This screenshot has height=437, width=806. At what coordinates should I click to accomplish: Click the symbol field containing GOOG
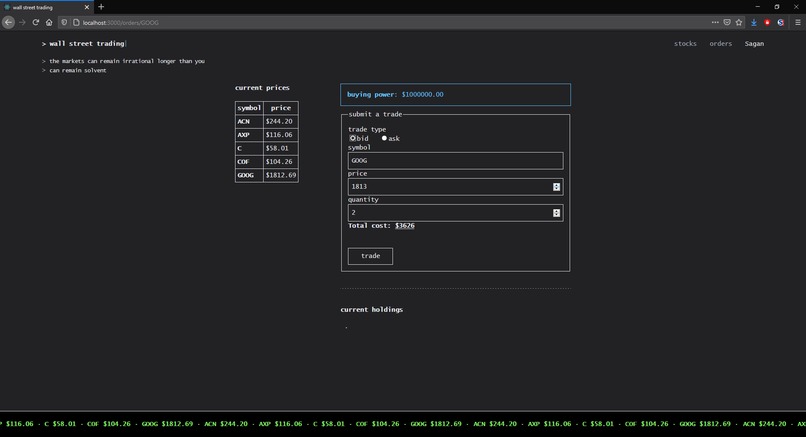click(x=455, y=160)
